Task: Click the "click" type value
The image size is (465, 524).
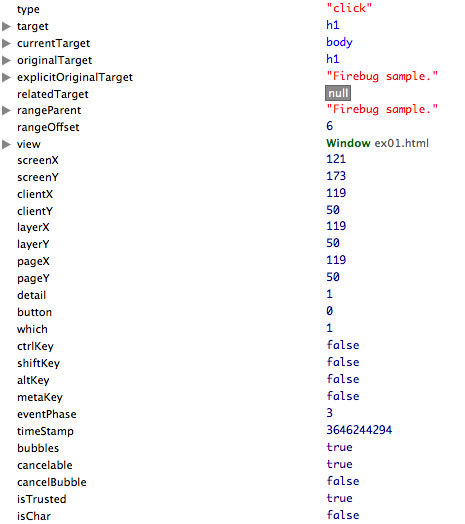Action: click(349, 8)
